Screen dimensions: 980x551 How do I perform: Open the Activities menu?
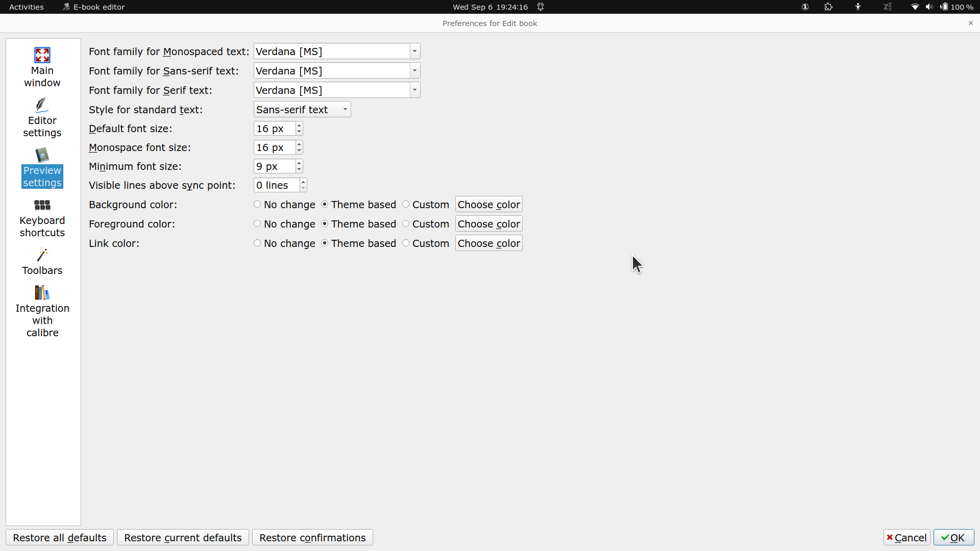pyautogui.click(x=27, y=7)
